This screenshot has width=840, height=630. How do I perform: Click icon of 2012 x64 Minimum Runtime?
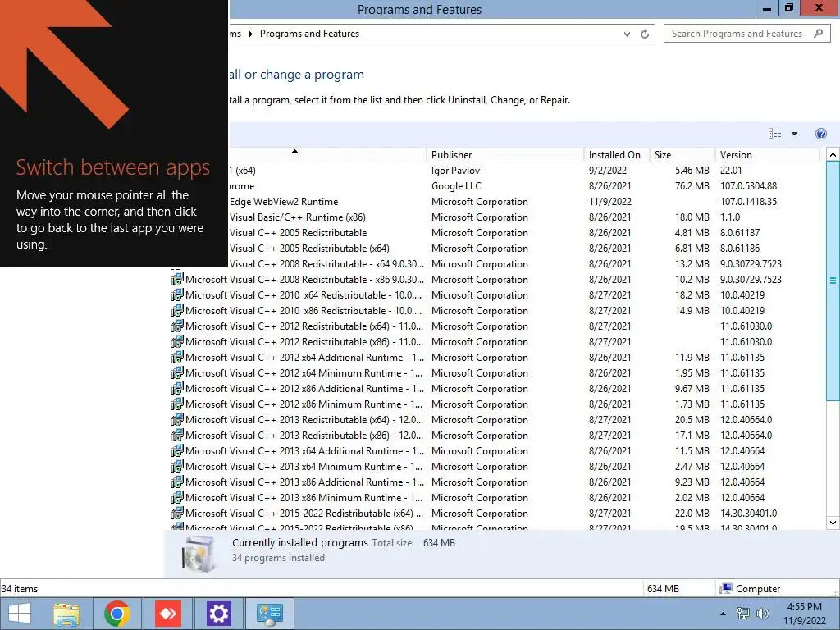click(x=177, y=373)
